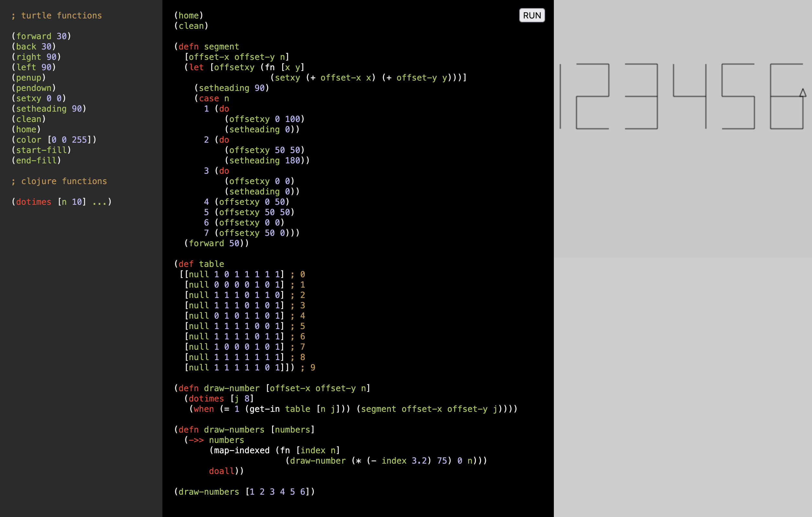Click the RUN button
The image size is (812, 517).
(x=532, y=16)
